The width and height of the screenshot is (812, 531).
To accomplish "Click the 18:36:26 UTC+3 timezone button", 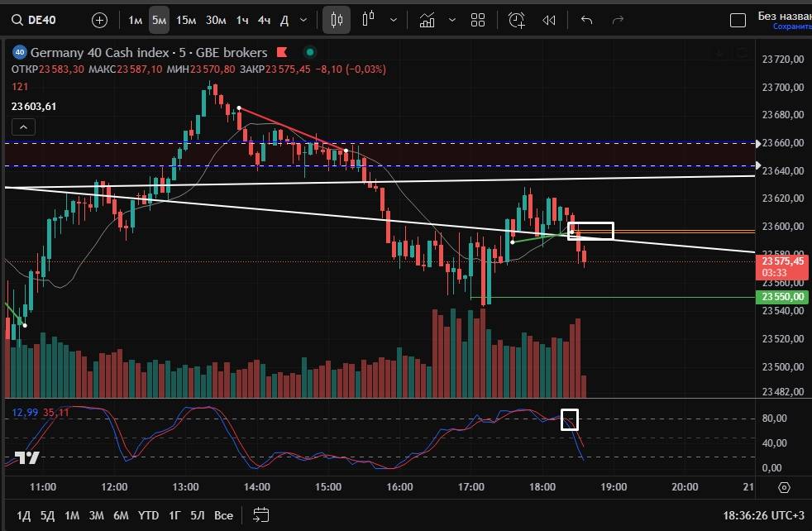I will coord(762,515).
